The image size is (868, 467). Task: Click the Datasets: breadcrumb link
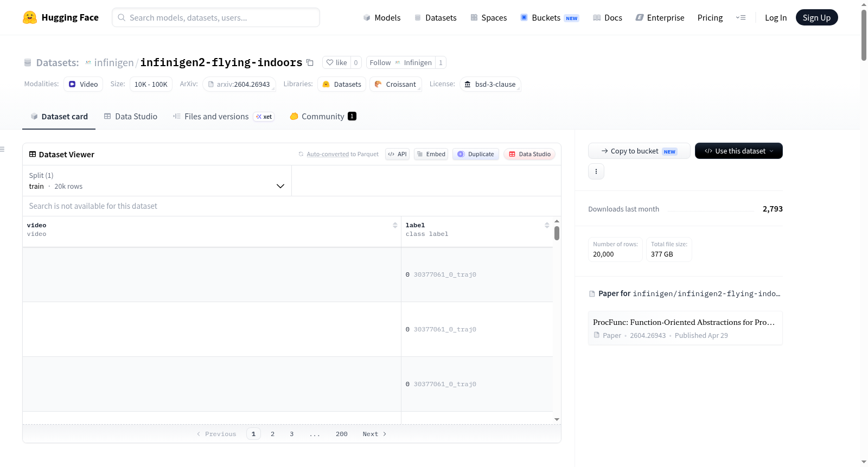click(58, 62)
